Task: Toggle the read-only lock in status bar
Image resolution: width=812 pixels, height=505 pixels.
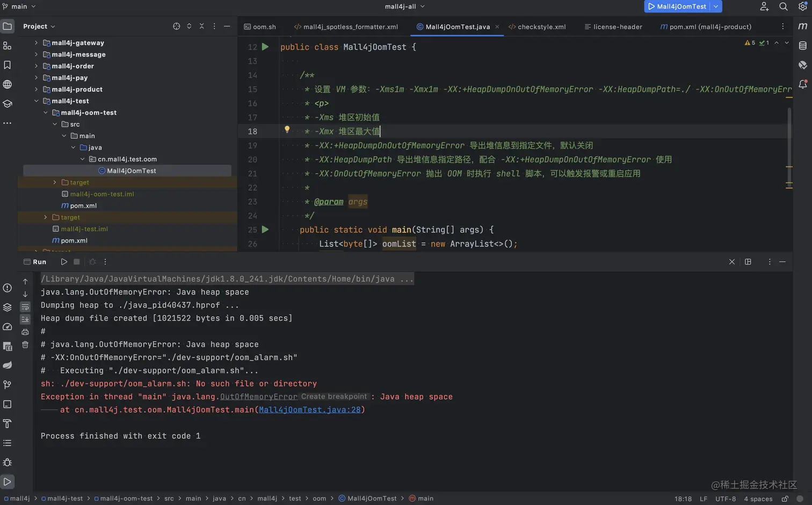Action: click(x=785, y=499)
